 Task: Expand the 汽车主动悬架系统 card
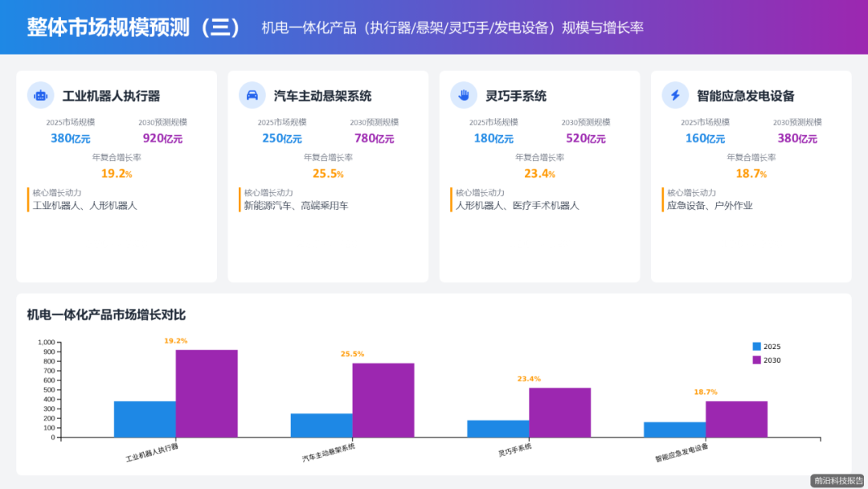coord(328,175)
